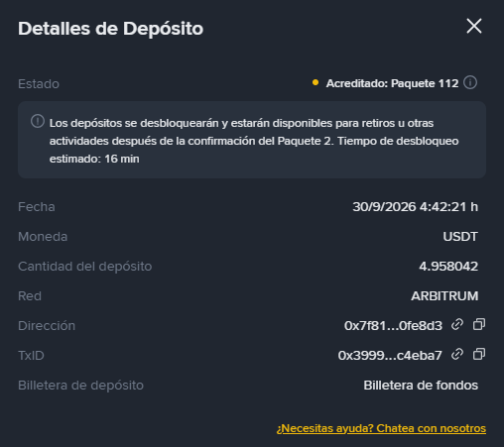Click the unlock notice message box
This screenshot has height=447, width=504.
252,140
